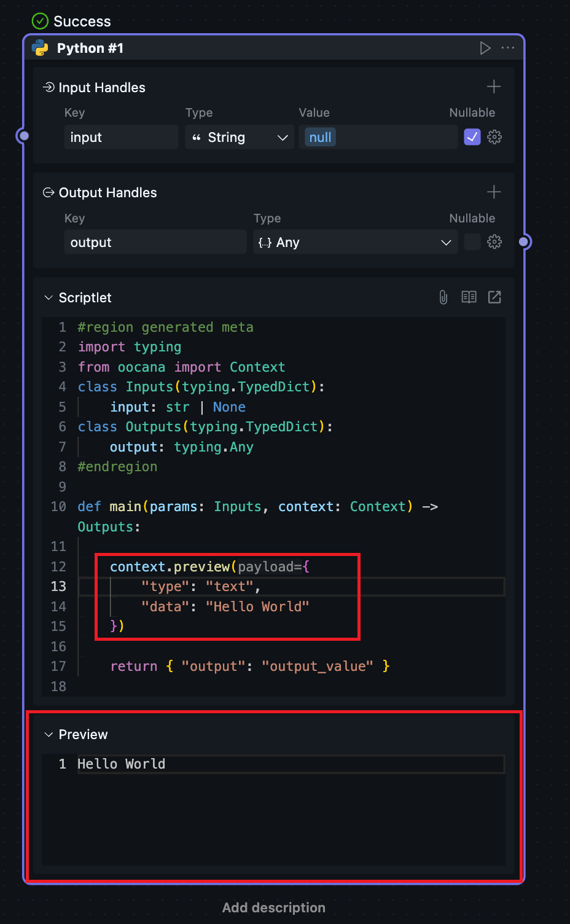Click the attachment paperclip icon in Scriptlet

[443, 297]
